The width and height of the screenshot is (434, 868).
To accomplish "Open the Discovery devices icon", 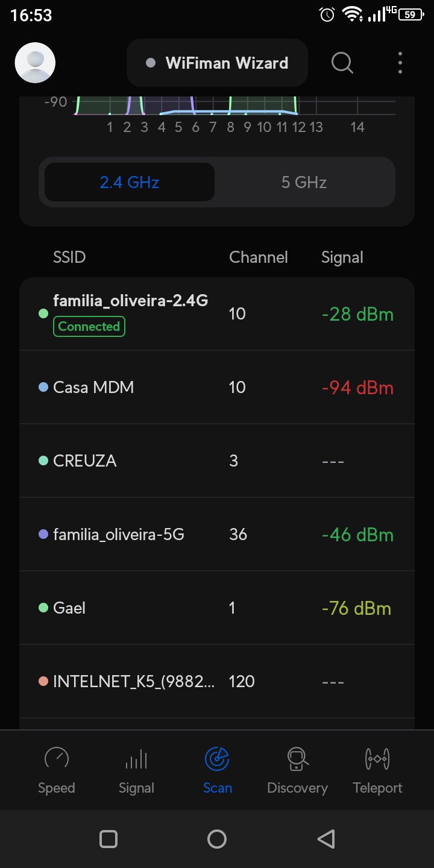I will tap(297, 759).
